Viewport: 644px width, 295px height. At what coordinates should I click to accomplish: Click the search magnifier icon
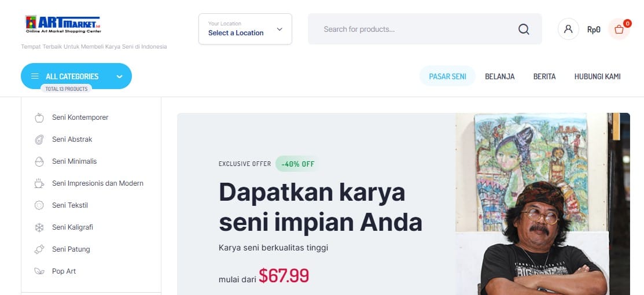coord(524,29)
